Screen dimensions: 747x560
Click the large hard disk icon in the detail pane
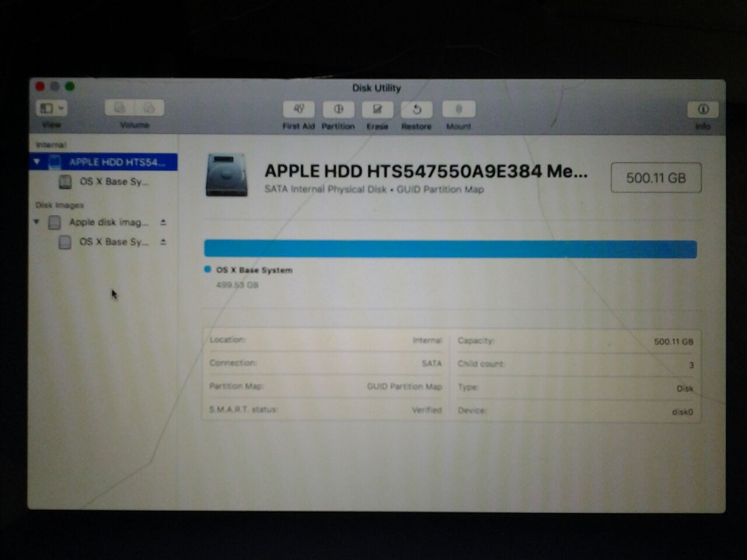(x=226, y=174)
